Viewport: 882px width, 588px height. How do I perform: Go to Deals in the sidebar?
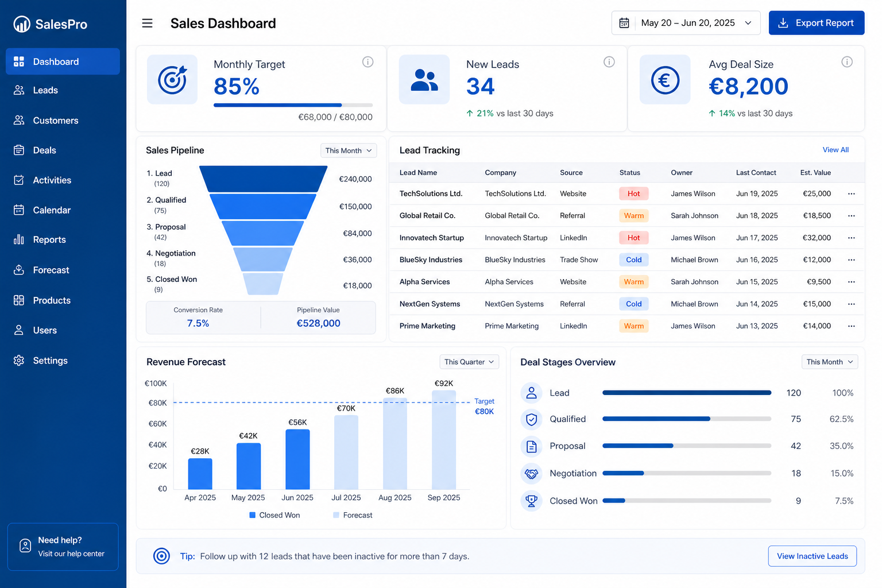pyautogui.click(x=63, y=150)
